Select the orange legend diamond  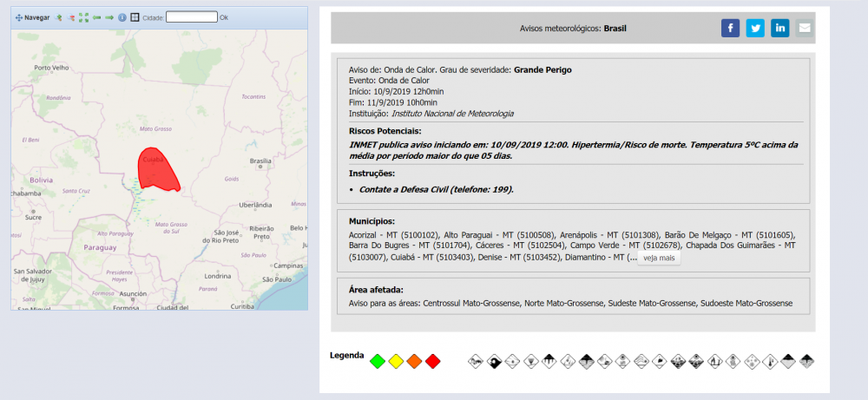click(x=414, y=361)
